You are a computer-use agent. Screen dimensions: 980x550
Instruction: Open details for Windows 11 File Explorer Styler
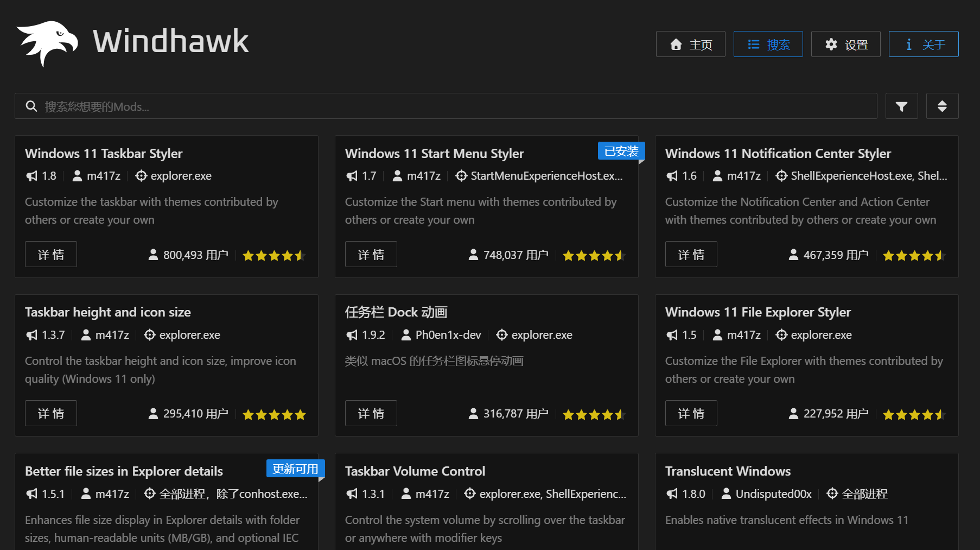[x=691, y=413]
